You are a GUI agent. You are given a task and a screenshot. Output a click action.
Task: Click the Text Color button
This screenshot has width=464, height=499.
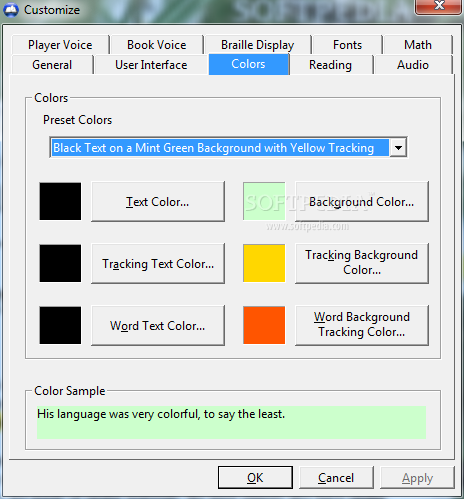158,202
